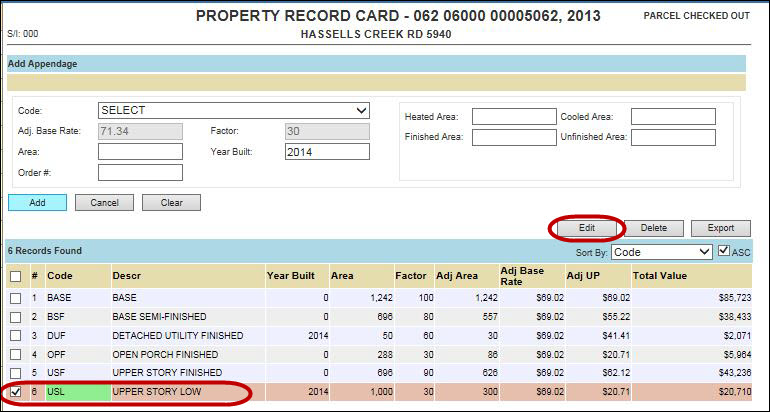Viewport: 770px width, 412px height.
Task: Focus the Year Built text field
Action: (327, 152)
